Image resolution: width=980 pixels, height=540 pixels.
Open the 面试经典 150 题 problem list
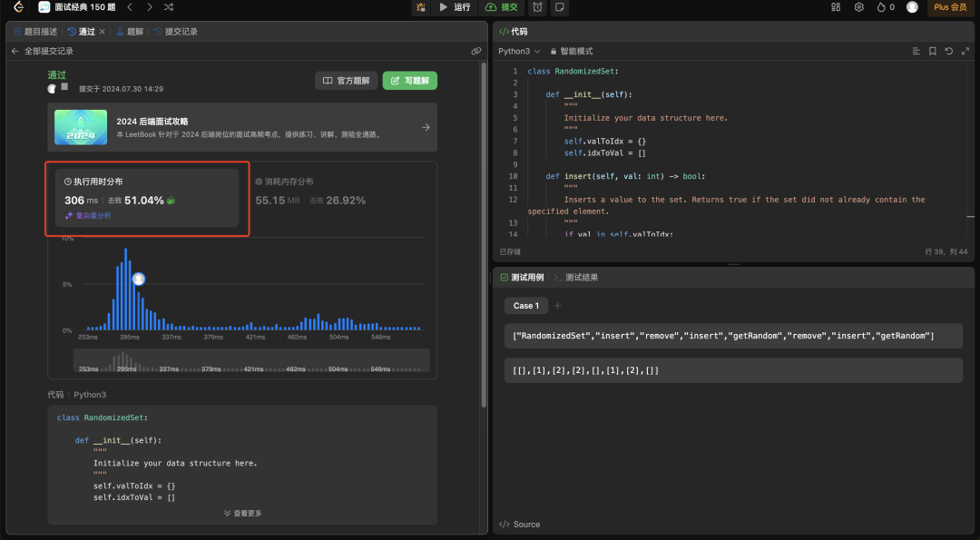(76, 7)
